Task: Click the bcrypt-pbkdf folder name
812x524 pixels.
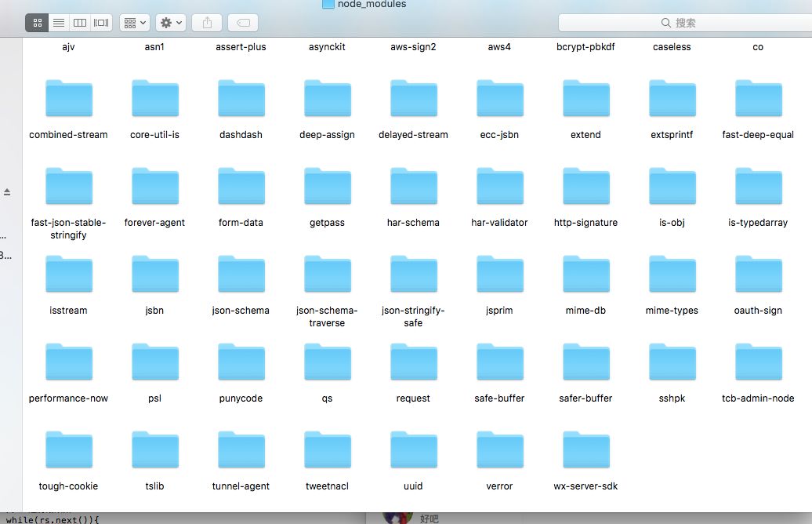Action: pyautogui.click(x=585, y=47)
